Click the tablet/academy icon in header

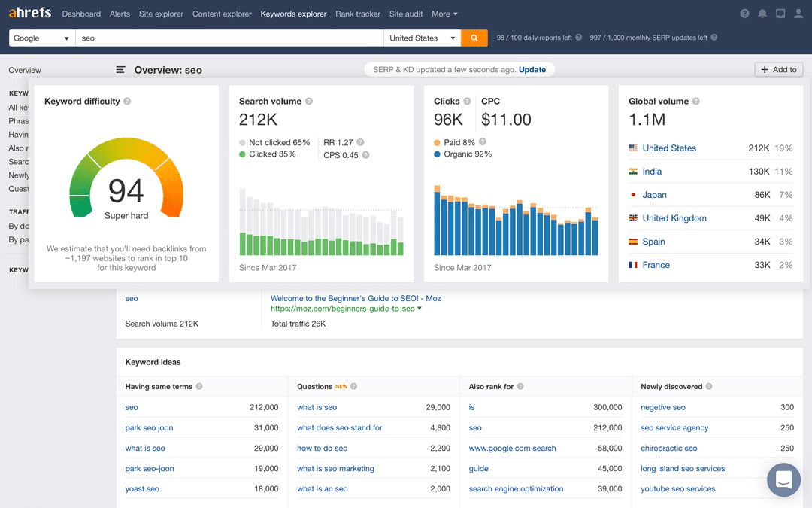tap(780, 14)
